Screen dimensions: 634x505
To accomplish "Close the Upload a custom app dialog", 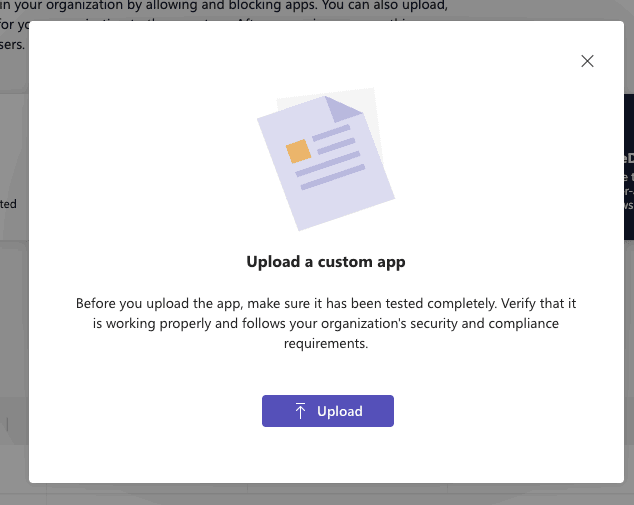I will pos(587,61).
